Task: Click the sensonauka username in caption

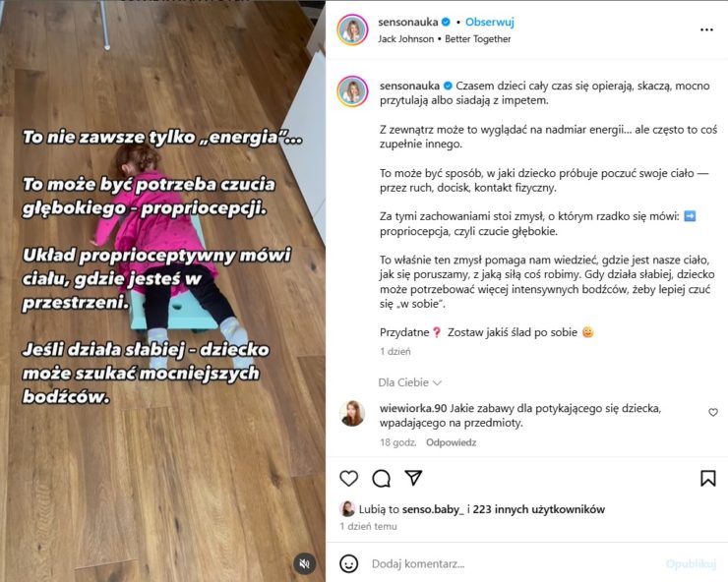Action: tap(409, 86)
